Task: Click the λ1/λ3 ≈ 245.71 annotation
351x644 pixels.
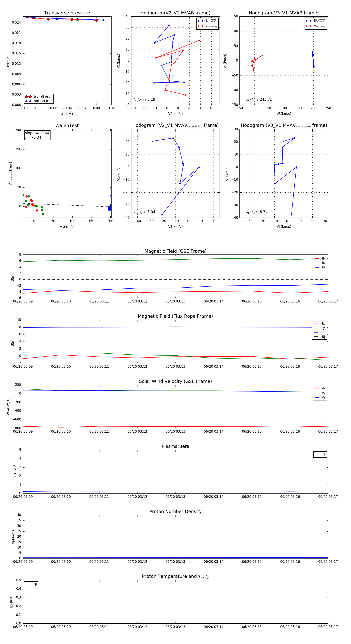Action: [x=259, y=100]
